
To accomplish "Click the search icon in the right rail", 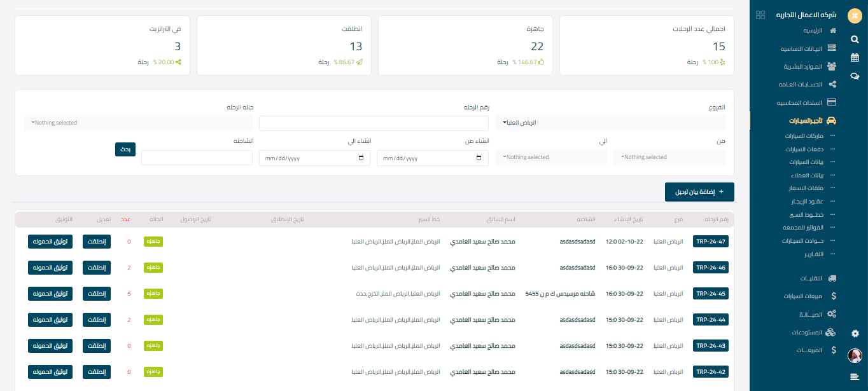I will point(855,39).
